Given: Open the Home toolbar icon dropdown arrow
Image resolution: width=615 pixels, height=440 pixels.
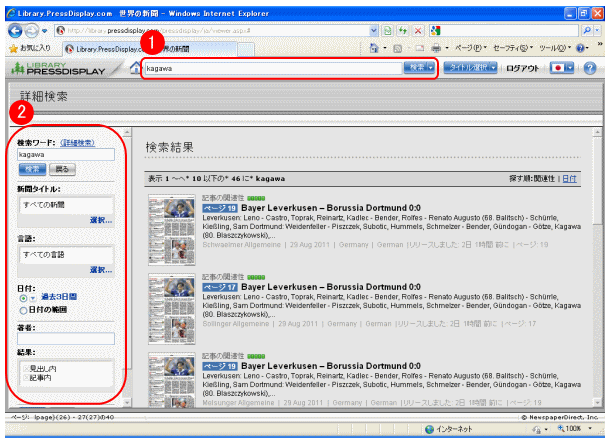Looking at the screenshot, I should pos(385,48).
